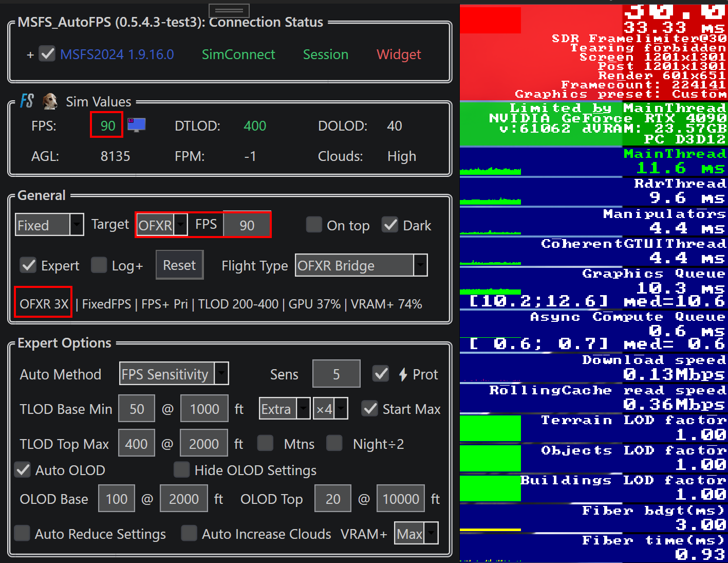Image resolution: width=728 pixels, height=563 pixels.
Task: Click the dog avatar icon near Sim Values
Action: pyautogui.click(x=50, y=101)
